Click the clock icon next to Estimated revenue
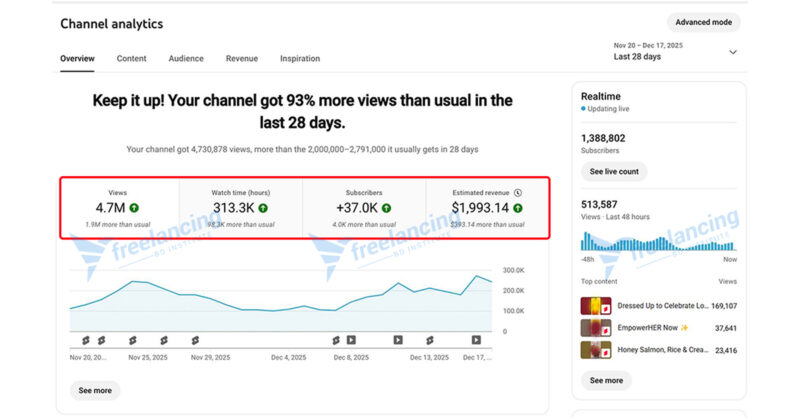 point(517,192)
